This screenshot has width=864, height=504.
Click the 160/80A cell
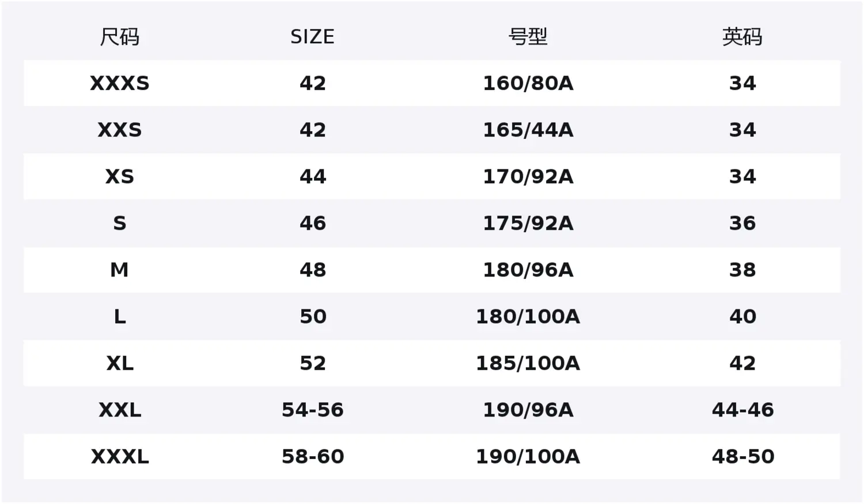[528, 84]
